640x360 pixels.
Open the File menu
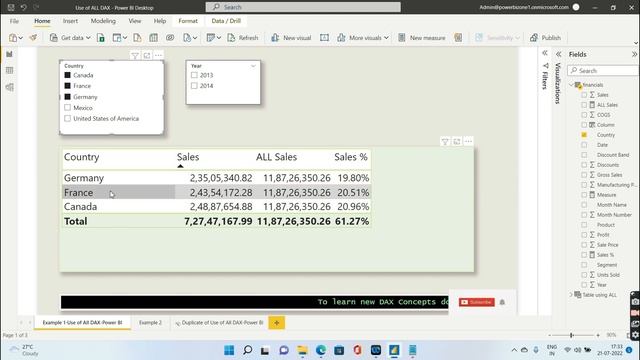[14, 21]
